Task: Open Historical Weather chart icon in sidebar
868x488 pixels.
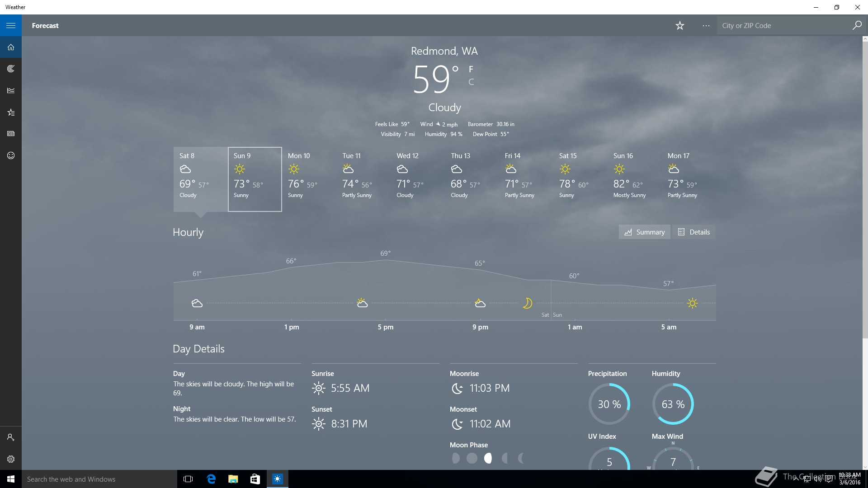Action: pos(11,90)
